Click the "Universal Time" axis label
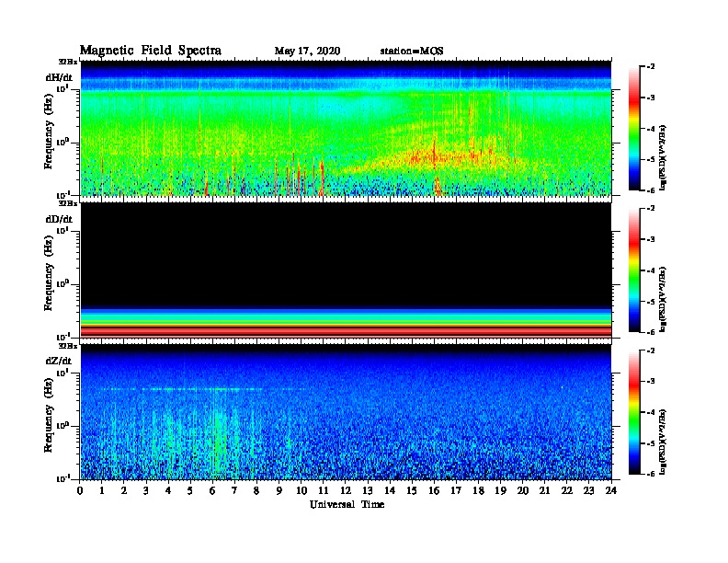 coord(347,504)
